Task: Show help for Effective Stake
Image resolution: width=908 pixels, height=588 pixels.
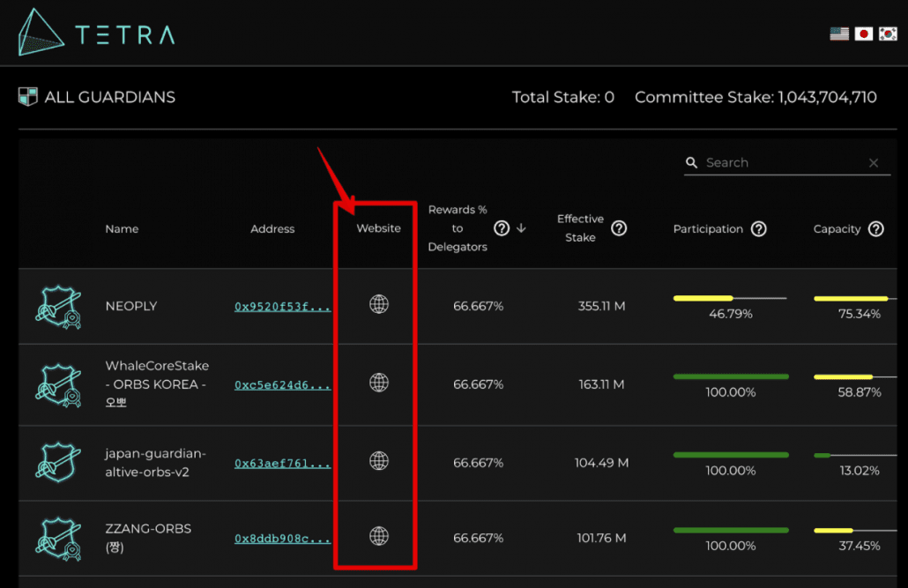Action: pos(619,228)
